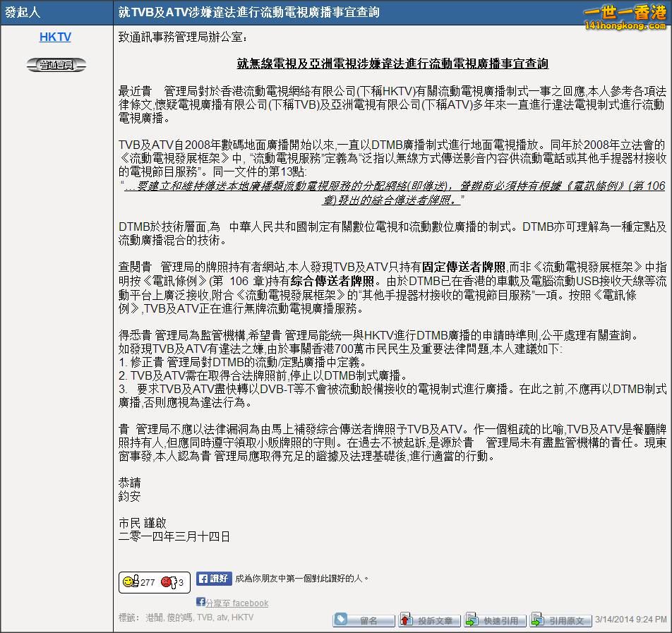Click the 普通會員 member rank badge
Image resolution: width=672 pixels, height=633 pixels.
(56, 64)
